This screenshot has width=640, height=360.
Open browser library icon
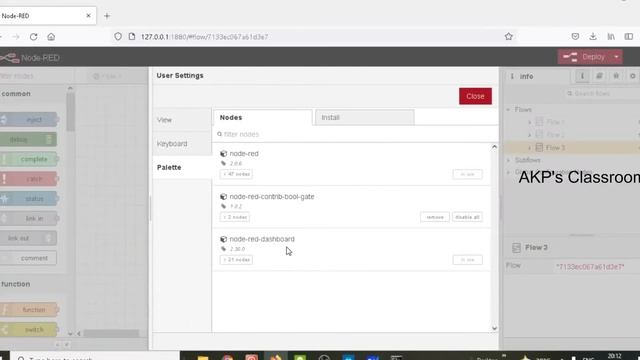coord(611,36)
